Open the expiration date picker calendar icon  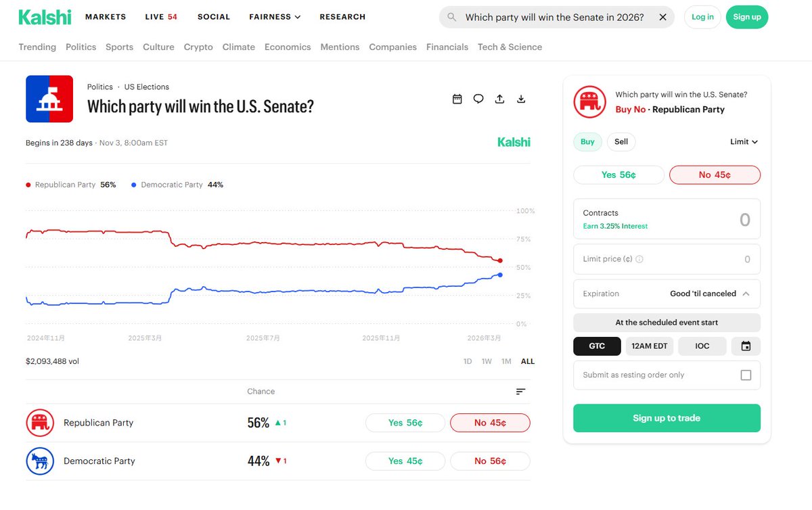click(746, 346)
